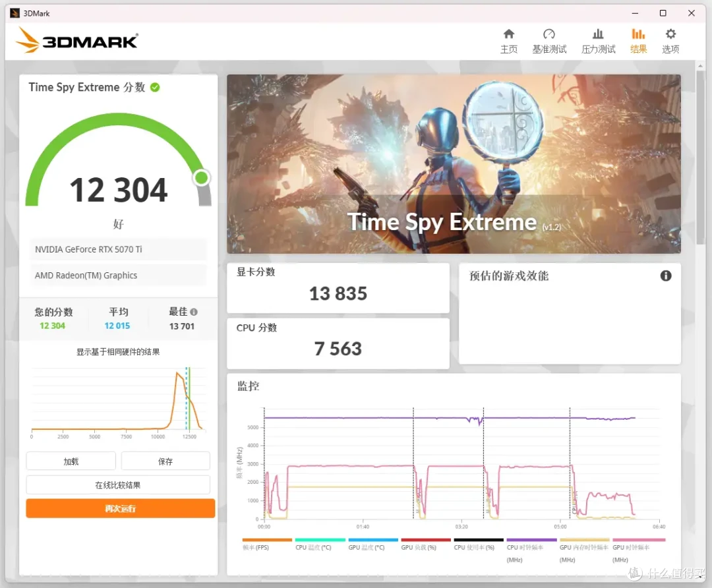712x588 pixels.
Task: Click the 加载 button
Action: click(x=71, y=461)
